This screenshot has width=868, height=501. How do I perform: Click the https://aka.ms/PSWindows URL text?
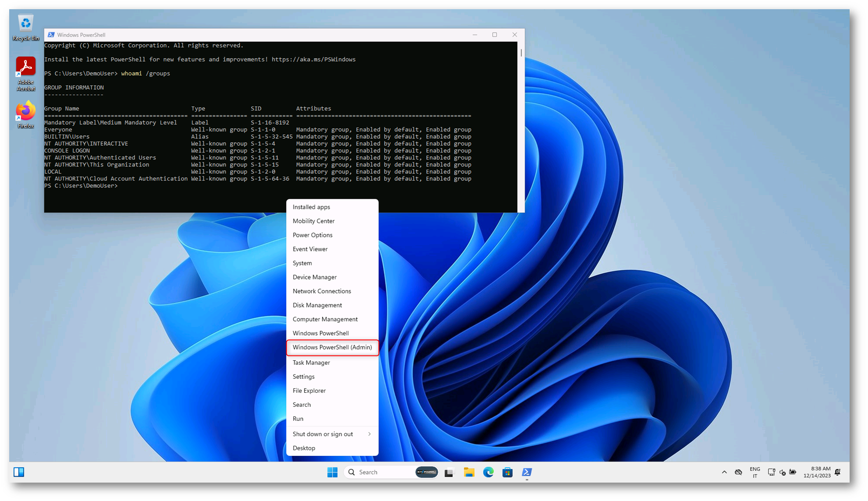[313, 59]
